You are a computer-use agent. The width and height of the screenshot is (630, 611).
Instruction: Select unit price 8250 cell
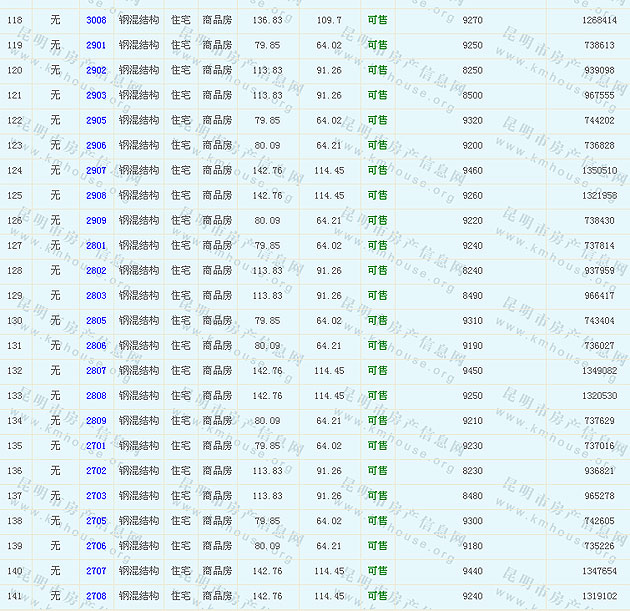pyautogui.click(x=472, y=70)
